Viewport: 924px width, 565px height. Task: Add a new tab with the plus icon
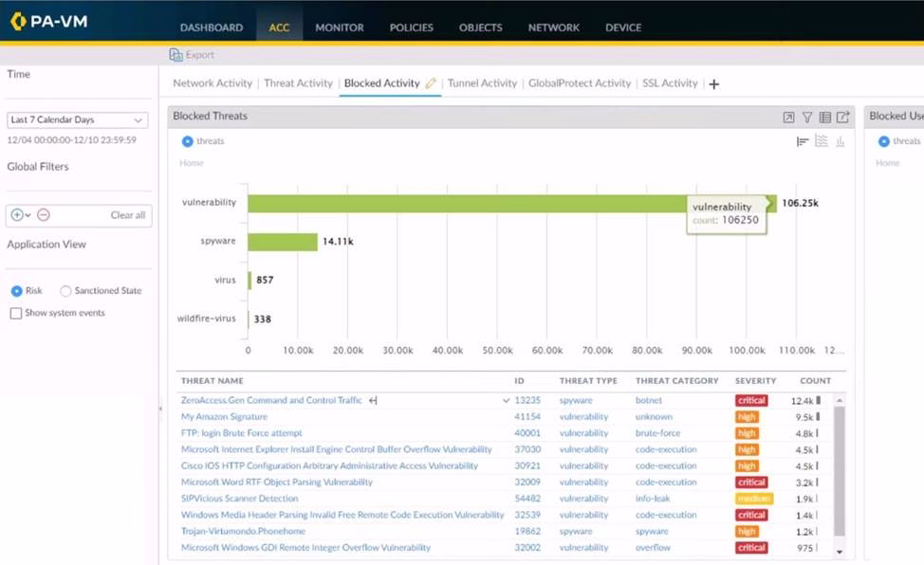point(714,84)
